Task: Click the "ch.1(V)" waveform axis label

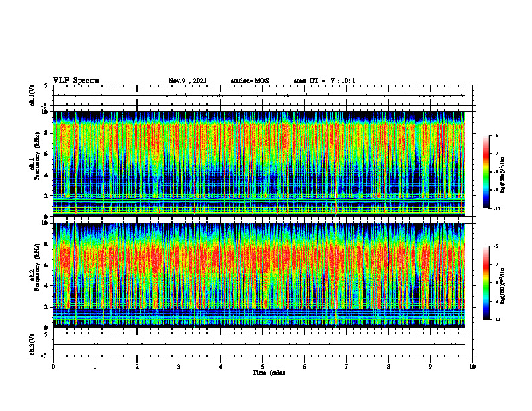Action: [x=32, y=95]
